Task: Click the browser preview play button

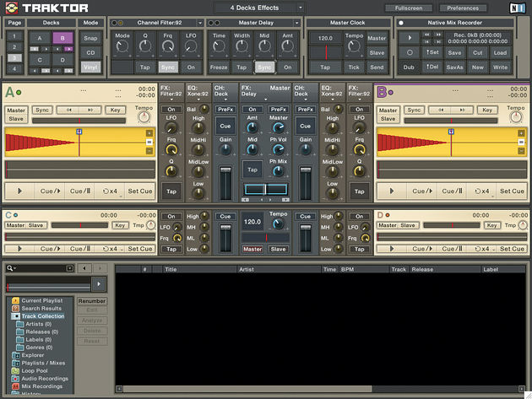Action: [x=99, y=283]
